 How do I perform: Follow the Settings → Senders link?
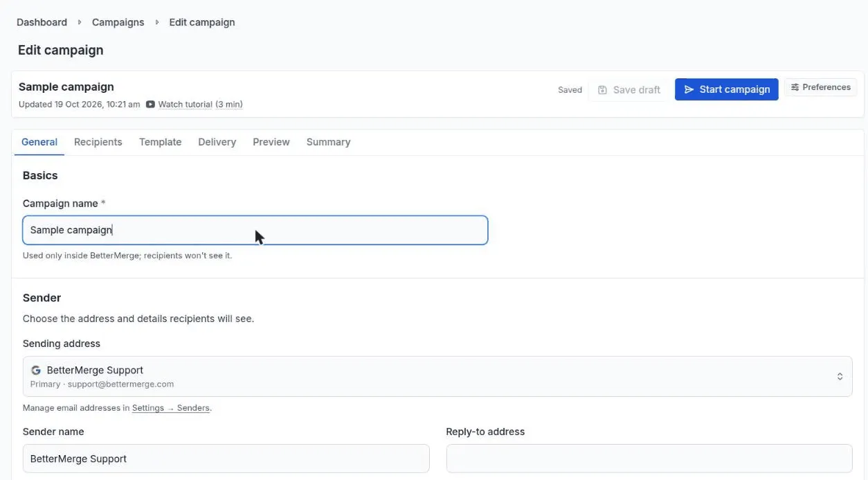pyautogui.click(x=171, y=408)
